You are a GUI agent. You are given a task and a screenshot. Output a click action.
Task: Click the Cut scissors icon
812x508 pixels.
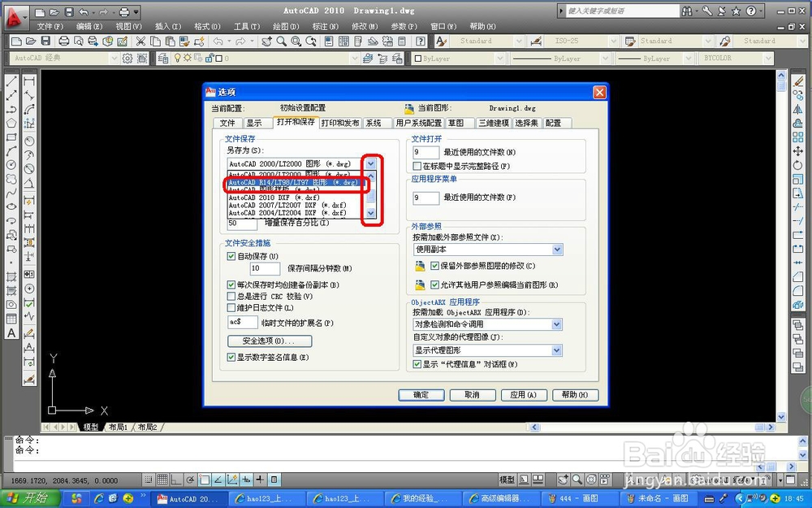point(140,41)
